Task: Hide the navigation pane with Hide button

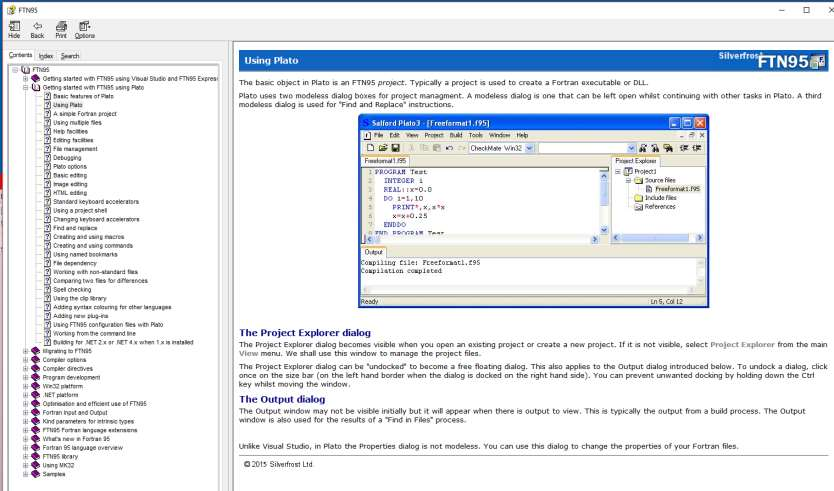Action: tap(14, 30)
